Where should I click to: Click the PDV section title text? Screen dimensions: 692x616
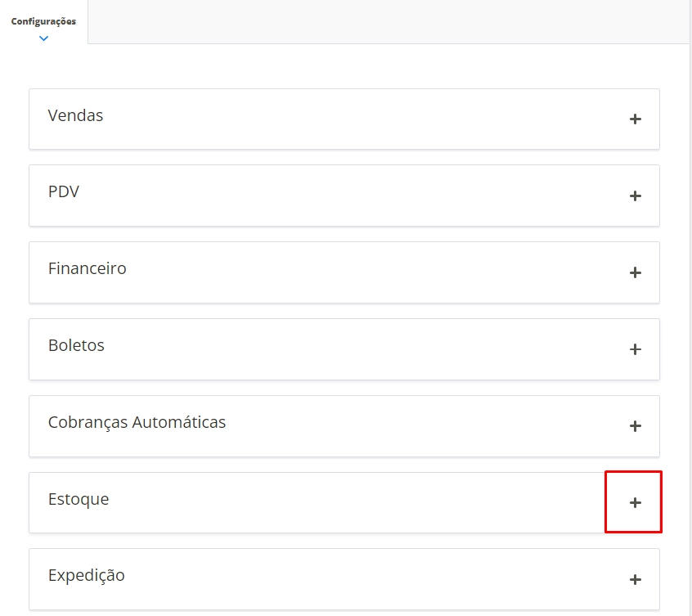(x=63, y=191)
